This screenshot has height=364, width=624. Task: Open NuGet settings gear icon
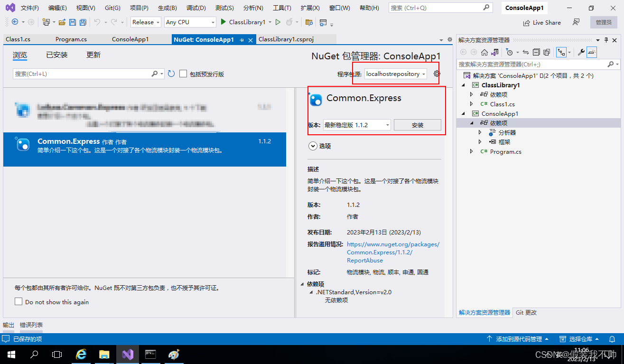437,74
